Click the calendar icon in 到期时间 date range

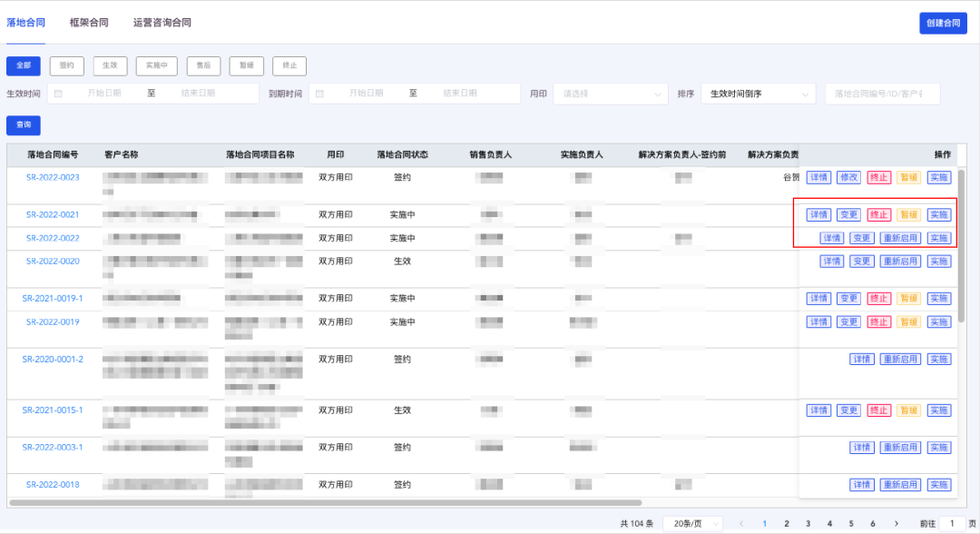319,94
